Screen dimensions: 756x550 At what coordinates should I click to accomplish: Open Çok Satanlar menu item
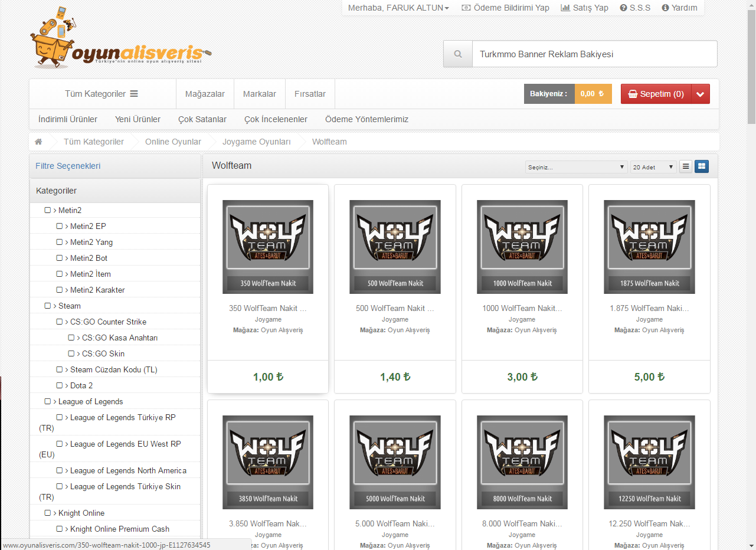tap(202, 119)
